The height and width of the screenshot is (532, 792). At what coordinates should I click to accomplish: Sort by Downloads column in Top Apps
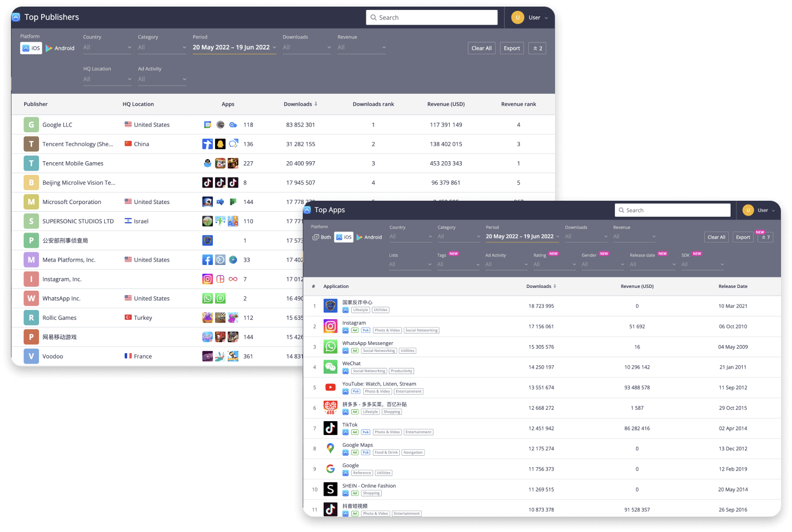(541, 286)
